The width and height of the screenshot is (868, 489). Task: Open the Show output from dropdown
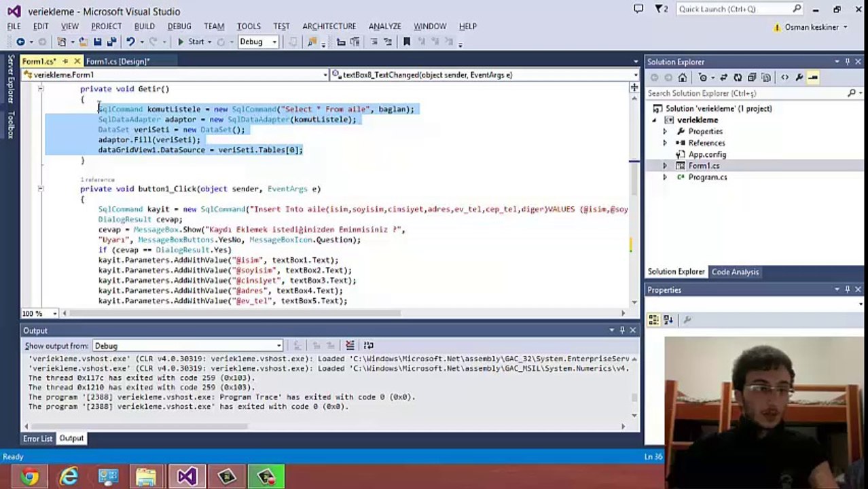point(187,346)
